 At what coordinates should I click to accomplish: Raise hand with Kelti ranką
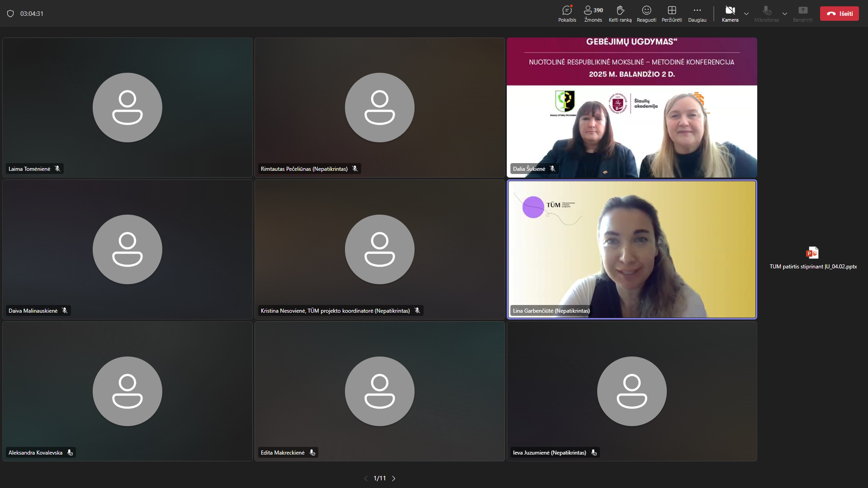pyautogui.click(x=620, y=14)
